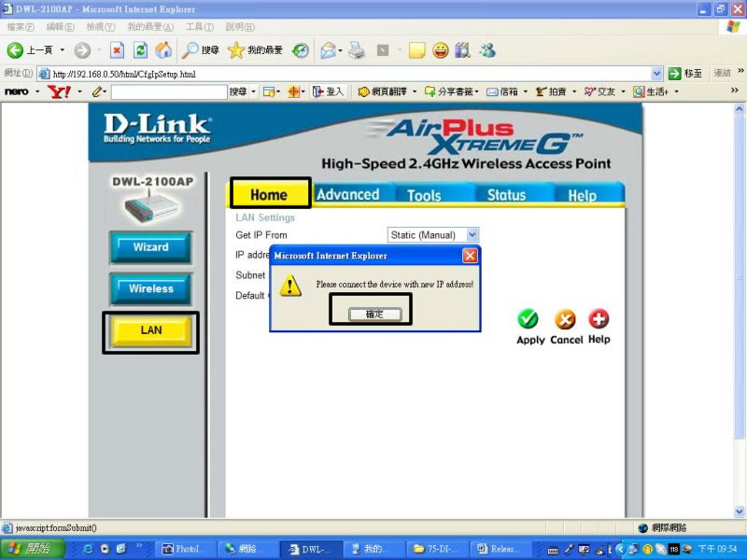Click the Internet zone globe in status bar
747x560 pixels.
pos(642,527)
